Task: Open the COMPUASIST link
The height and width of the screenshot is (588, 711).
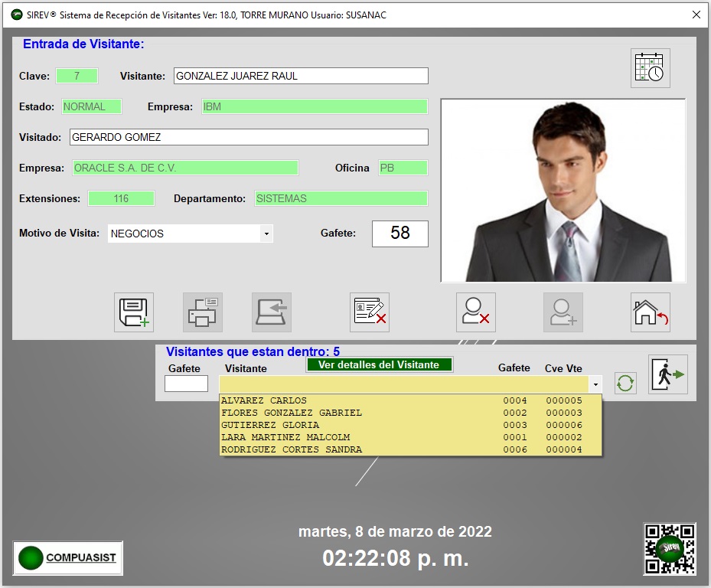Action: tap(68, 558)
